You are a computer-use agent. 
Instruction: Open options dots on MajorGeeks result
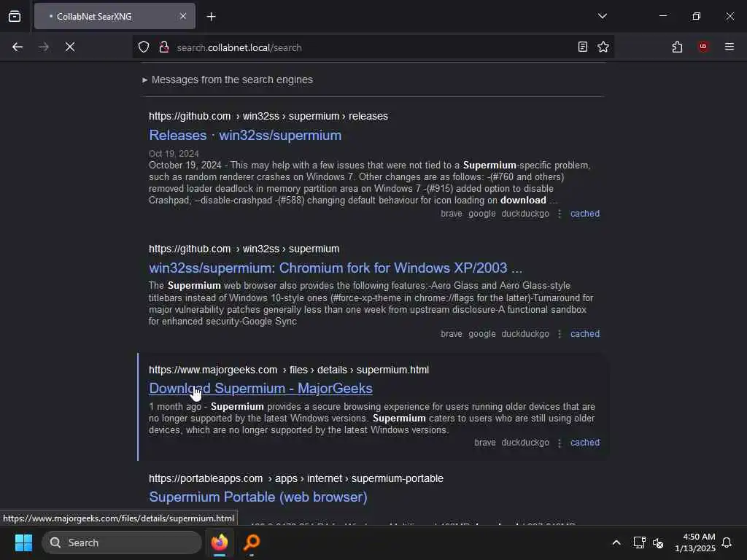560,443
